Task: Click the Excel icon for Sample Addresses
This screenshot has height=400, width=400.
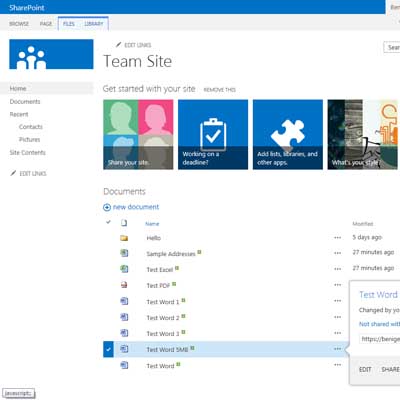Action: coord(124,253)
